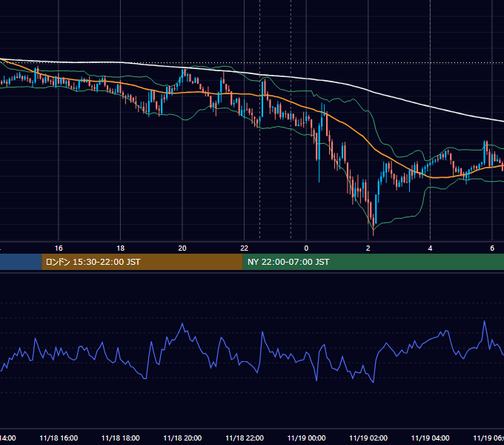
Task: Click the ロンドン 15:30-22:00 JST session bar
Action: pyautogui.click(x=142, y=262)
